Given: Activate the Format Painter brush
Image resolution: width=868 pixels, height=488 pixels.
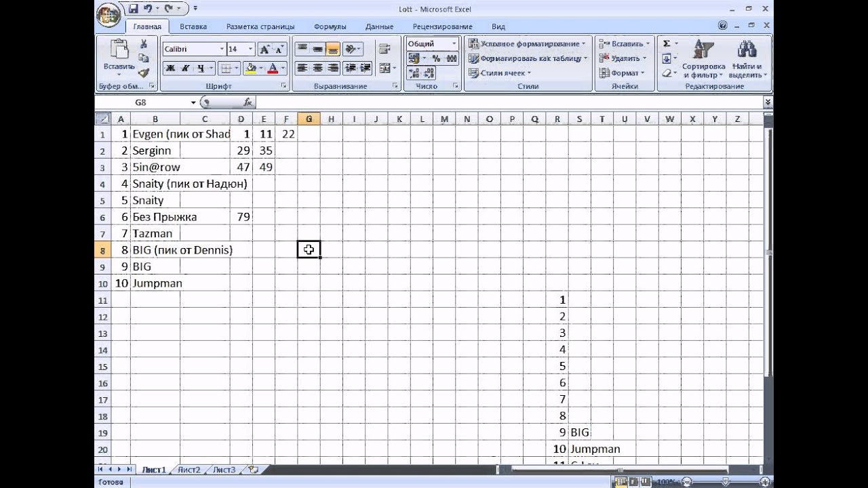Looking at the screenshot, I should (x=143, y=73).
